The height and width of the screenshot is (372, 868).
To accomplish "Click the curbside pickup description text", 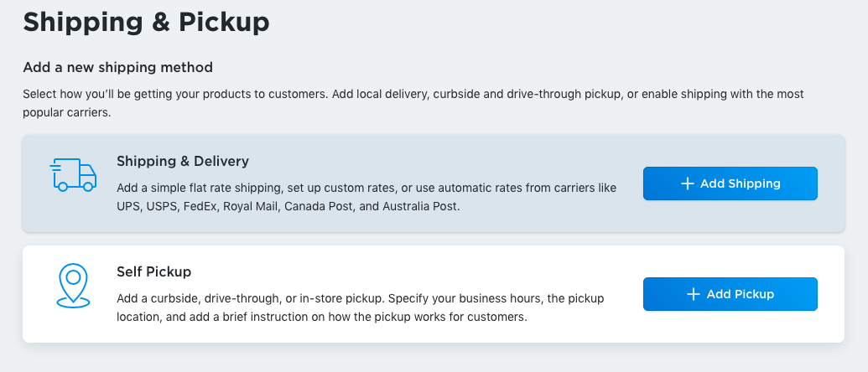I will tap(360, 298).
